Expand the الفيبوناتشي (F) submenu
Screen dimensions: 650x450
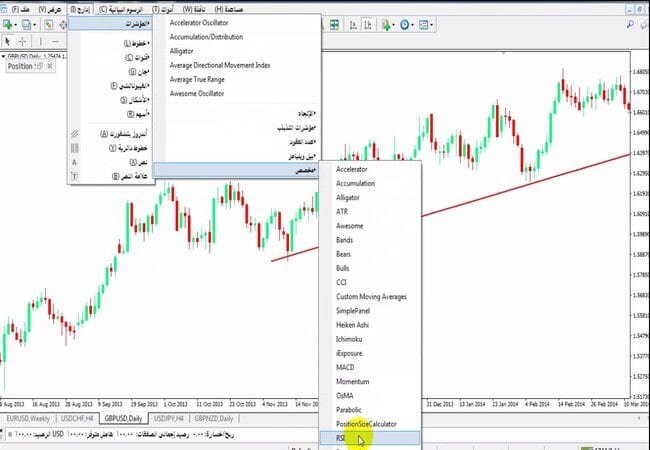(110, 86)
